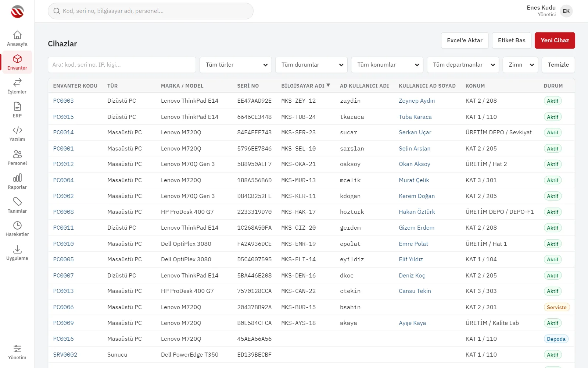Screen dimensions: 588x368
Task: Open Tanımlar tag icon
Action: (x=17, y=202)
